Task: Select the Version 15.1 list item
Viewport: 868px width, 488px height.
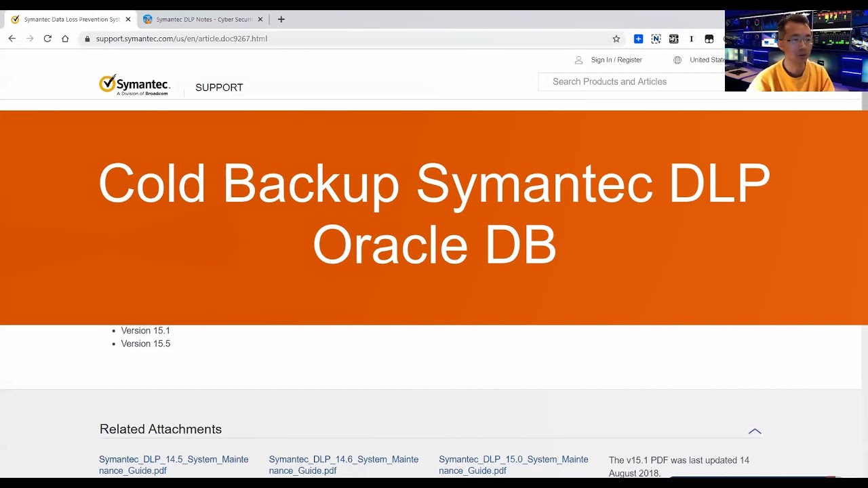Action: (145, 331)
